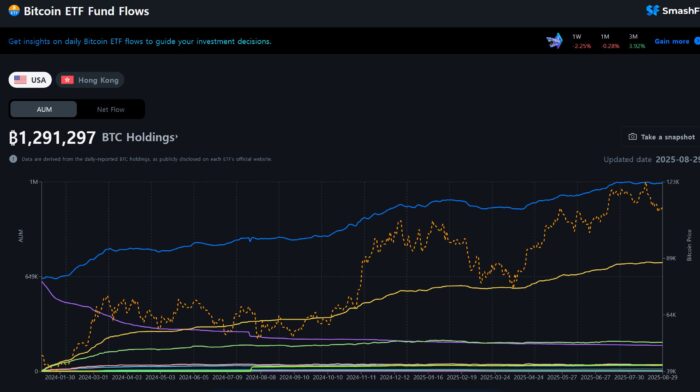
Task: Click the camera icon in the snapshot button
Action: coord(633,137)
